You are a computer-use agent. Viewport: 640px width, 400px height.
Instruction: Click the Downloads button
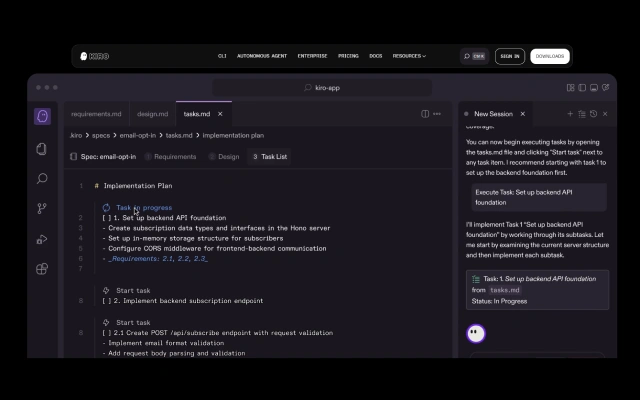[x=549, y=56]
